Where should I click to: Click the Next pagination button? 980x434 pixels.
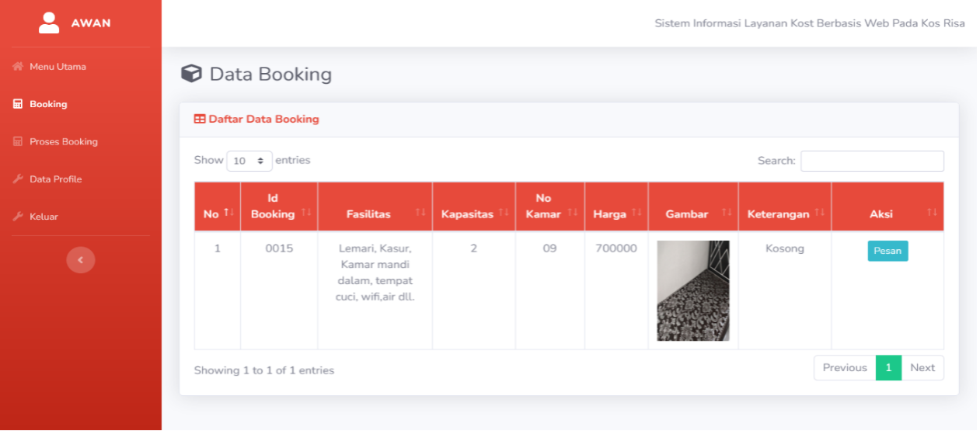(x=922, y=368)
